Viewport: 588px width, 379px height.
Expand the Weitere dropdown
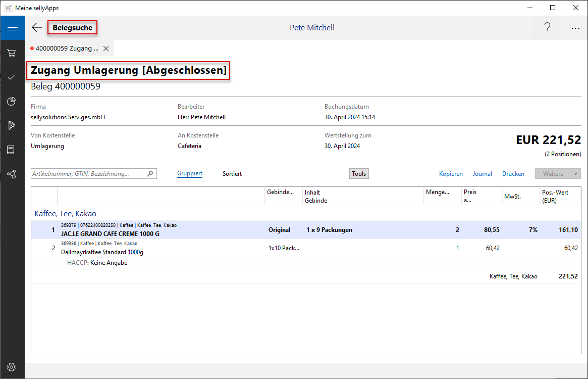[558, 174]
